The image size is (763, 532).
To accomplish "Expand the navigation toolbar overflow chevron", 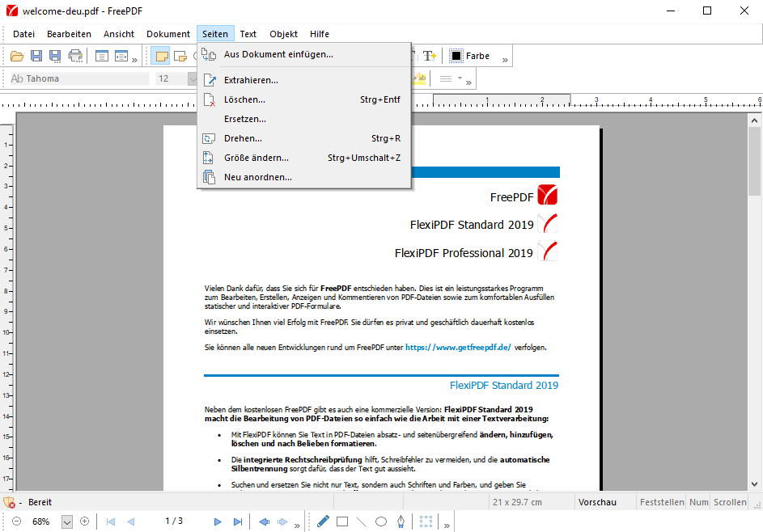I will (x=297, y=526).
